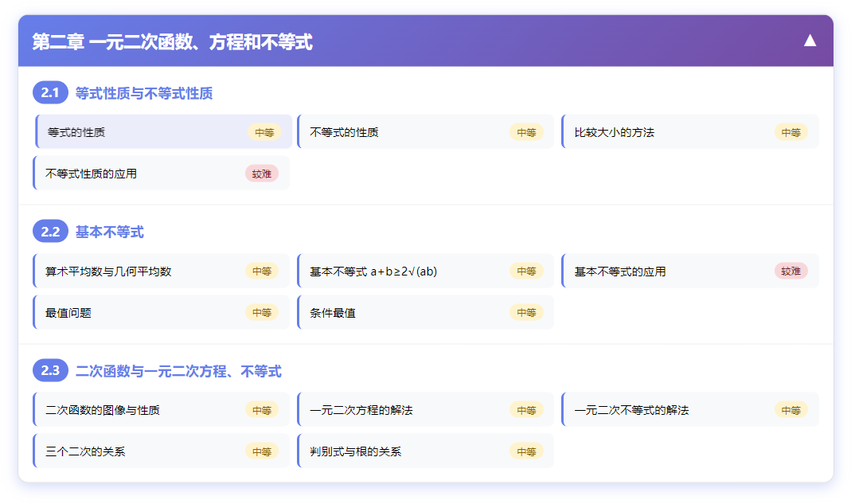Click the 中等 tag on 等式的性质
Viewport: 851px width, 504px height.
click(x=264, y=132)
